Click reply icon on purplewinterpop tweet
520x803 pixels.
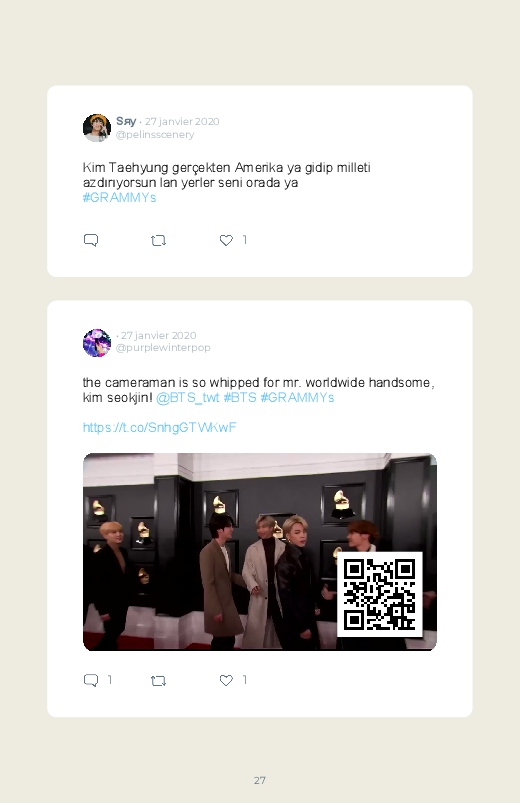tap(91, 680)
